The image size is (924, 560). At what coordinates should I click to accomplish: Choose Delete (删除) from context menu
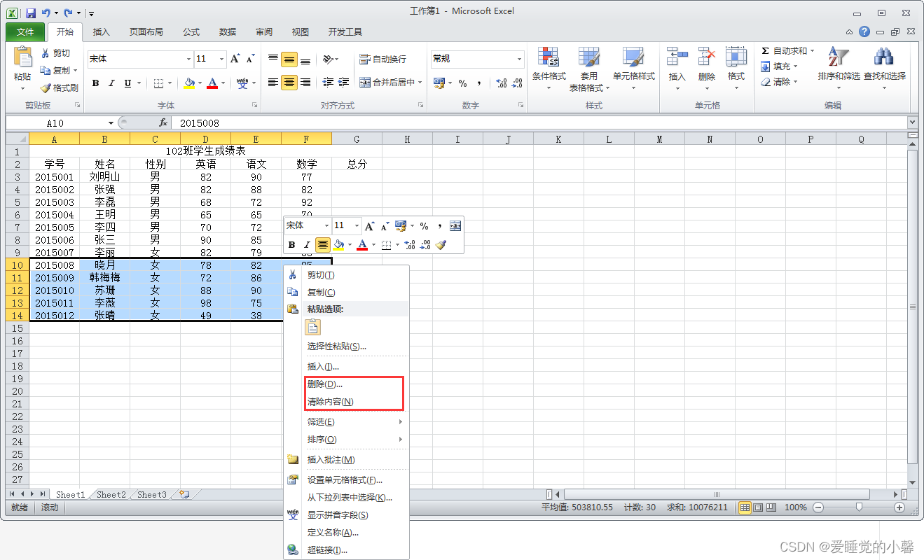click(346, 384)
